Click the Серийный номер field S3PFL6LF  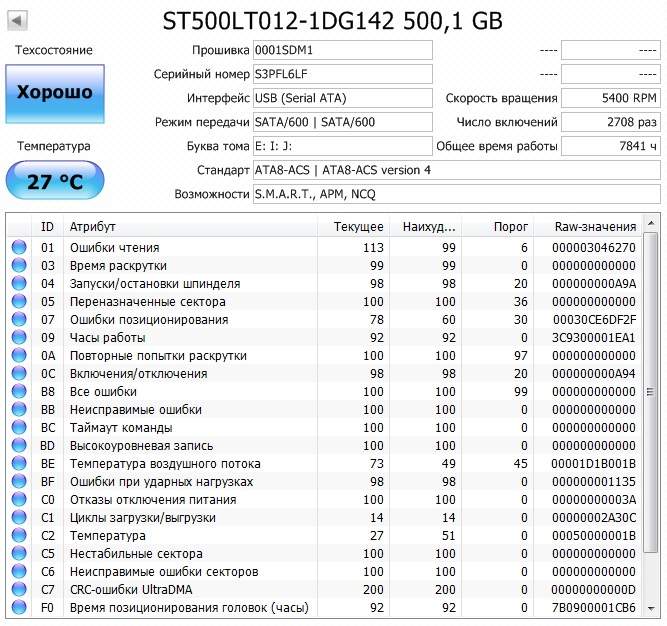click(x=343, y=74)
